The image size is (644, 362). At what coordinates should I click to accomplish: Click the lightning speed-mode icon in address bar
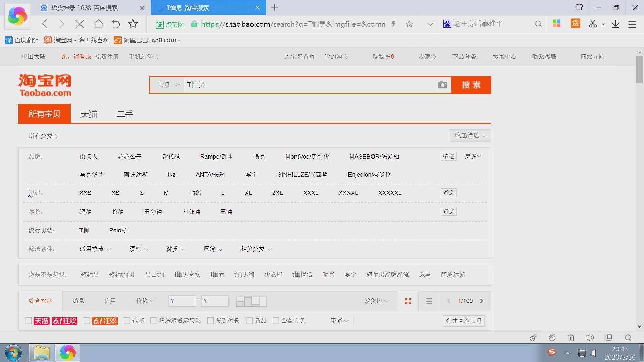[393, 24]
